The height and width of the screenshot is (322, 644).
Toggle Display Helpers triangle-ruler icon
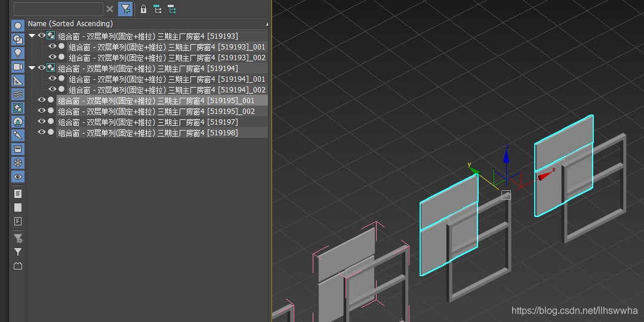18,80
